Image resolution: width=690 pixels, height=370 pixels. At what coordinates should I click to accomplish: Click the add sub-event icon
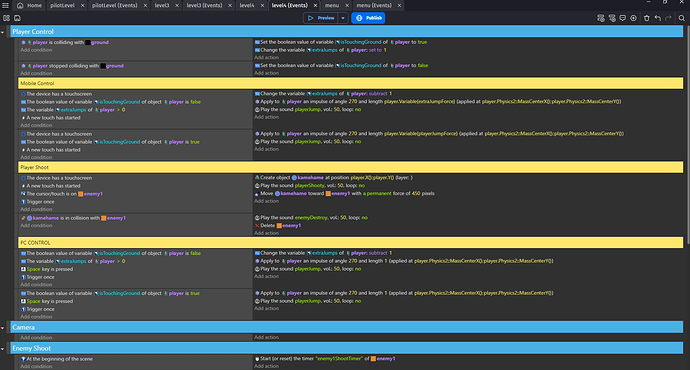click(612, 18)
